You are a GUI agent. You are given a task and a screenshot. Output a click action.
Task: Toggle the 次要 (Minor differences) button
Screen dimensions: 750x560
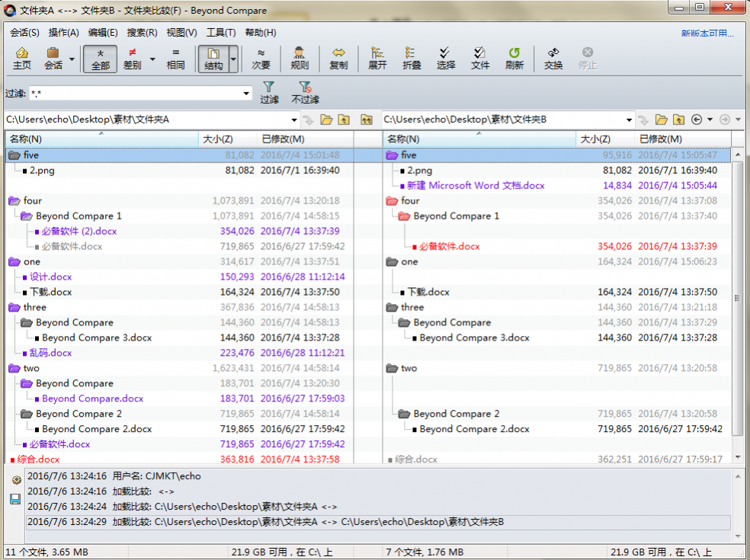click(261, 59)
